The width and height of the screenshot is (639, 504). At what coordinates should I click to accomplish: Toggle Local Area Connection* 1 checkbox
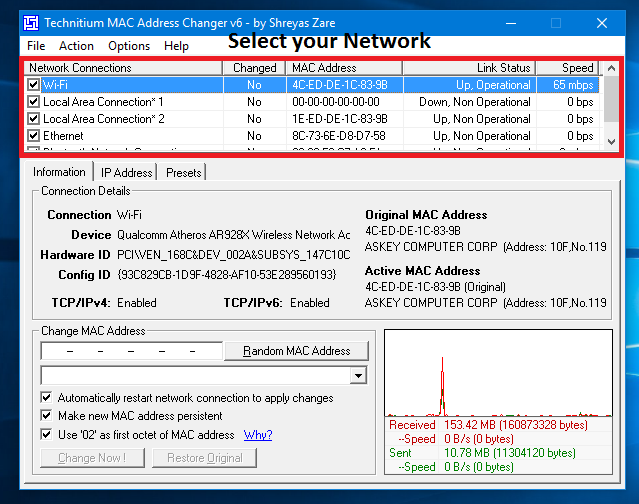pyautogui.click(x=33, y=102)
